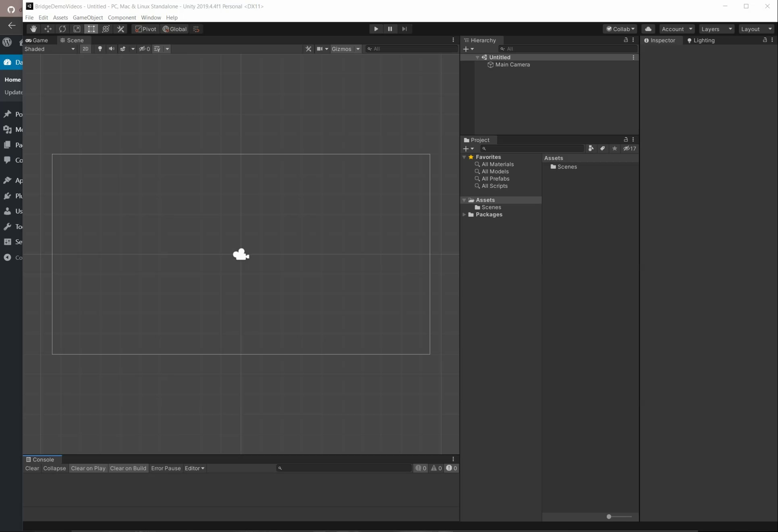Open the Account dropdown
The image size is (778, 532).
coord(677,29)
